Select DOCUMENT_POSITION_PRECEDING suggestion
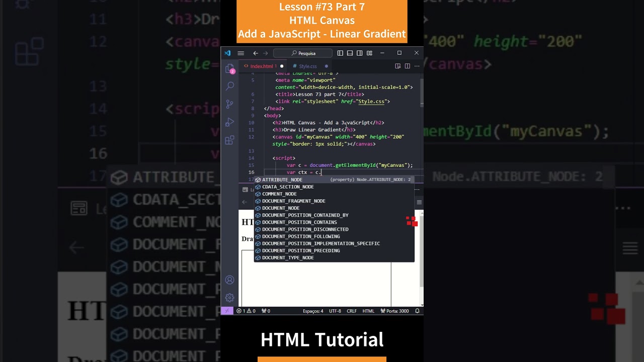The image size is (644, 362). point(334,250)
